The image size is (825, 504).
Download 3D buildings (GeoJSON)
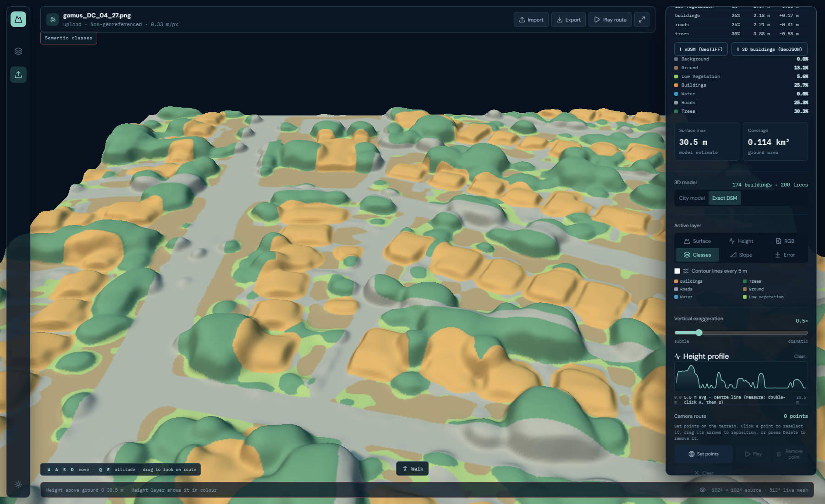coord(769,49)
